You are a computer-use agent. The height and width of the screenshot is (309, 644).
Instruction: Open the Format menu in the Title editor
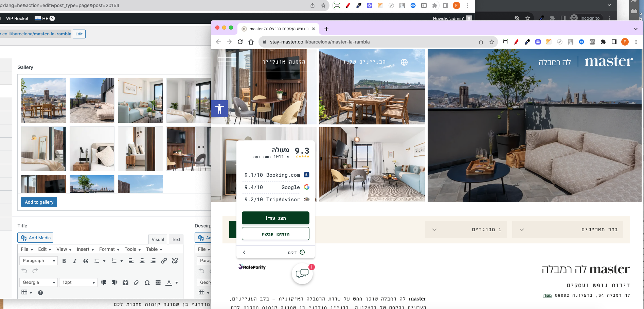tap(109, 249)
